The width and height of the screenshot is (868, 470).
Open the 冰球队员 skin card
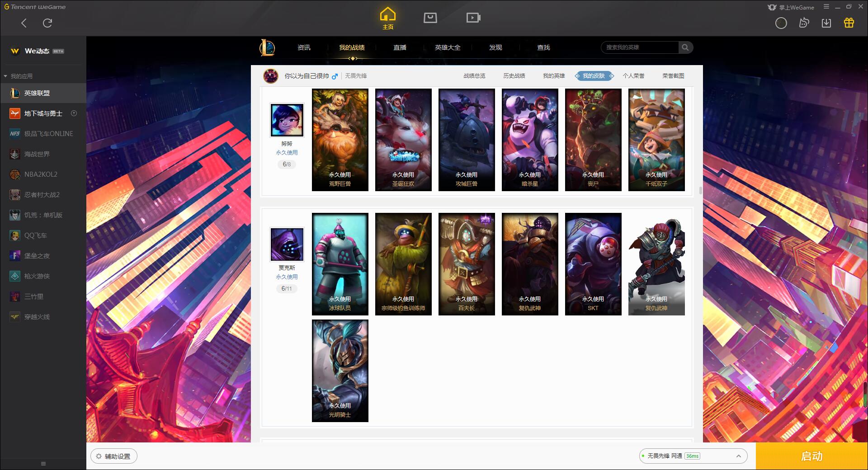(x=340, y=264)
